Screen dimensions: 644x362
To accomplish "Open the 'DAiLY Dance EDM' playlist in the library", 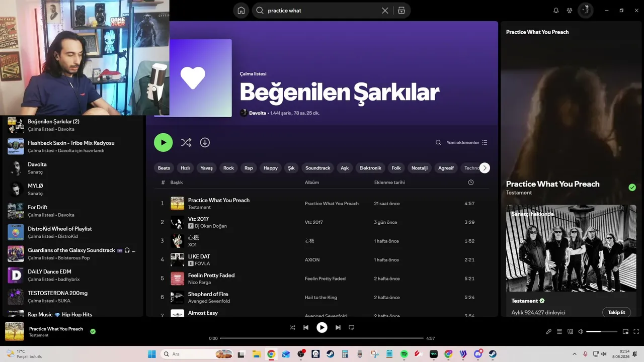I will click(x=73, y=275).
